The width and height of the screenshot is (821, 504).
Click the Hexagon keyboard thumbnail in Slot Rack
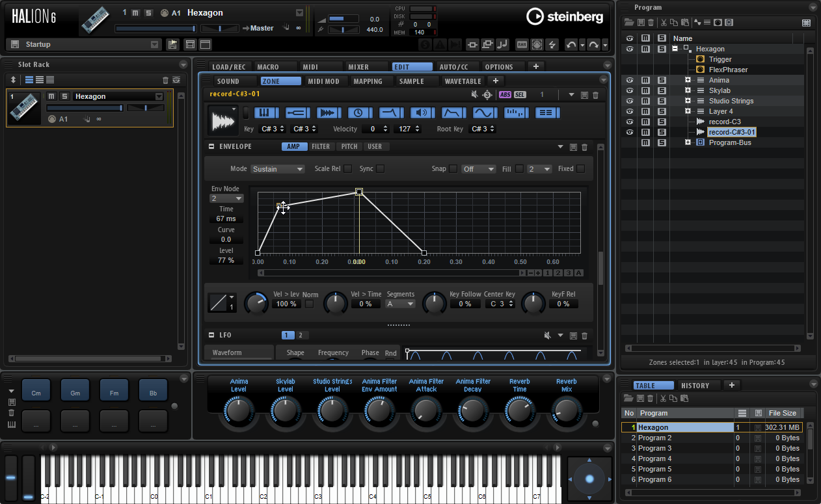pyautogui.click(x=25, y=108)
